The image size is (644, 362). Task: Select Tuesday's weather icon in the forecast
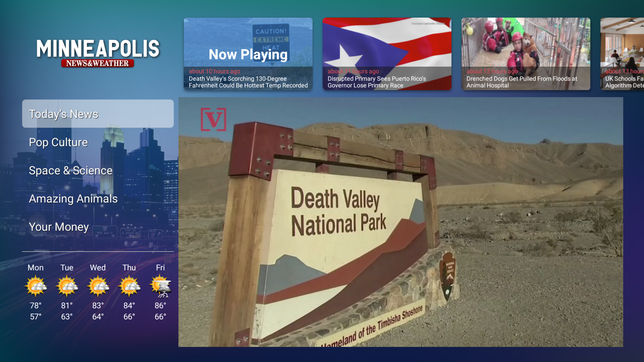67,286
